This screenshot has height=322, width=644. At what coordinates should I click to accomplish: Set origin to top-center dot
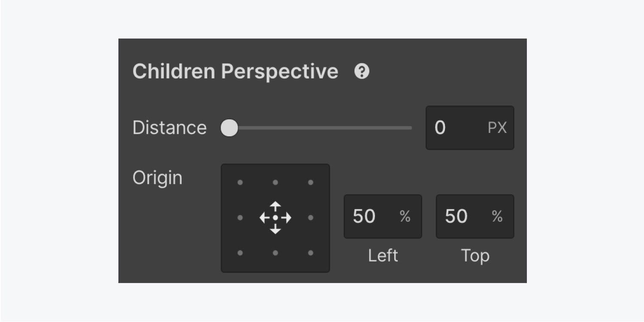275,183
